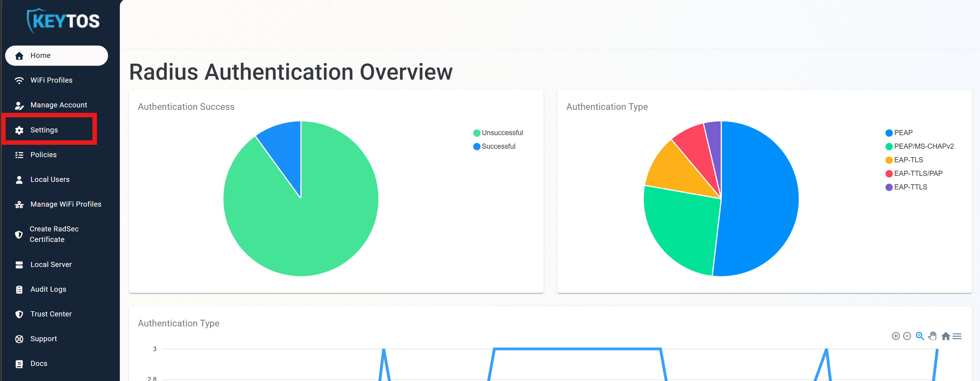Click green Unsuccessful legend color dot
Image resolution: width=980 pixels, height=381 pixels.
[x=477, y=133]
